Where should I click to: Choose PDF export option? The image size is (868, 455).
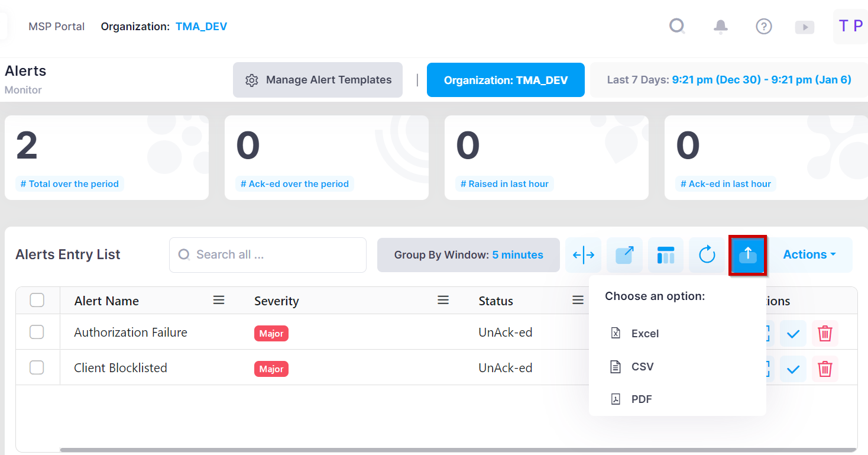point(641,399)
